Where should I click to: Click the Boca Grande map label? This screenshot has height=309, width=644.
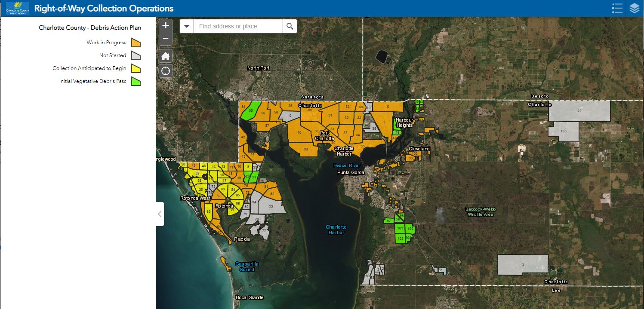250,297
